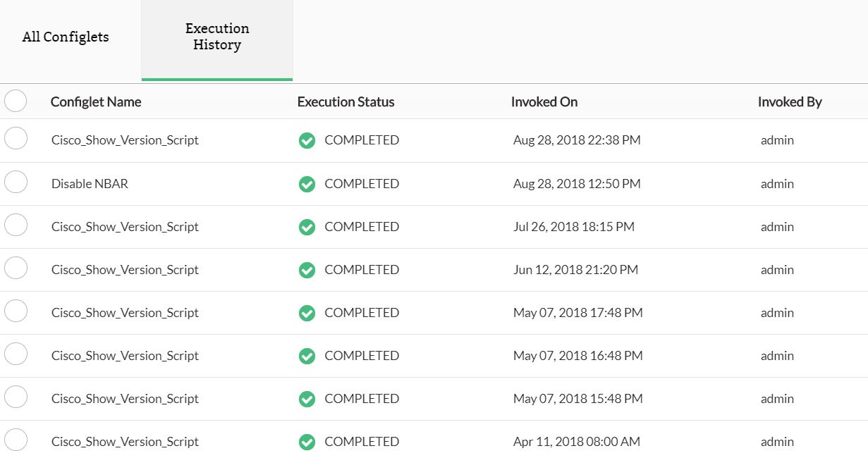Open the Execution History tab

[x=217, y=37]
